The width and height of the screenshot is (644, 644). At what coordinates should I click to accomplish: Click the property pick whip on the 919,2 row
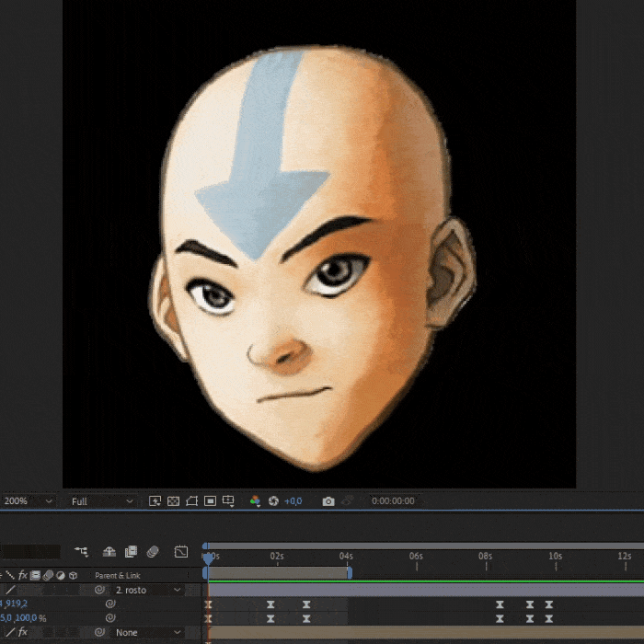point(110,604)
